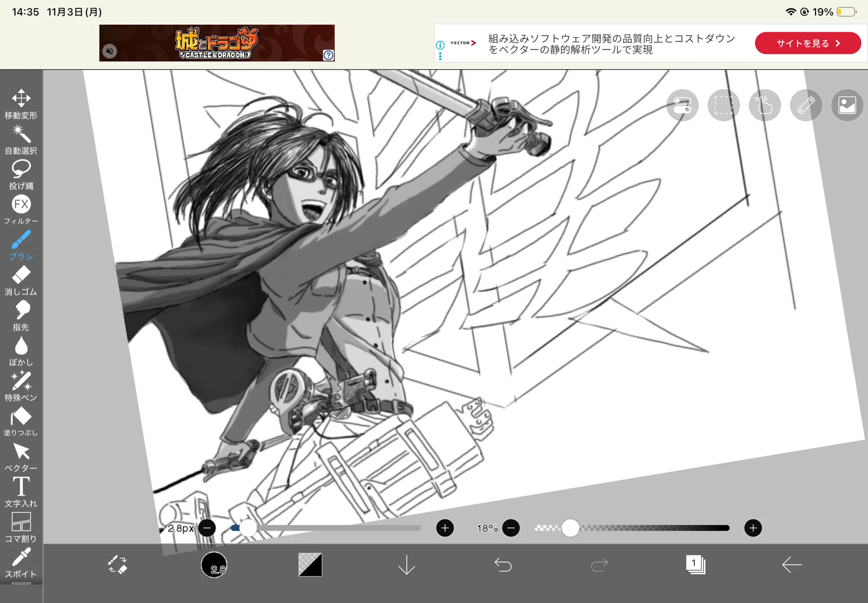Undo the last stroke
The image size is (868, 603).
point(503,565)
